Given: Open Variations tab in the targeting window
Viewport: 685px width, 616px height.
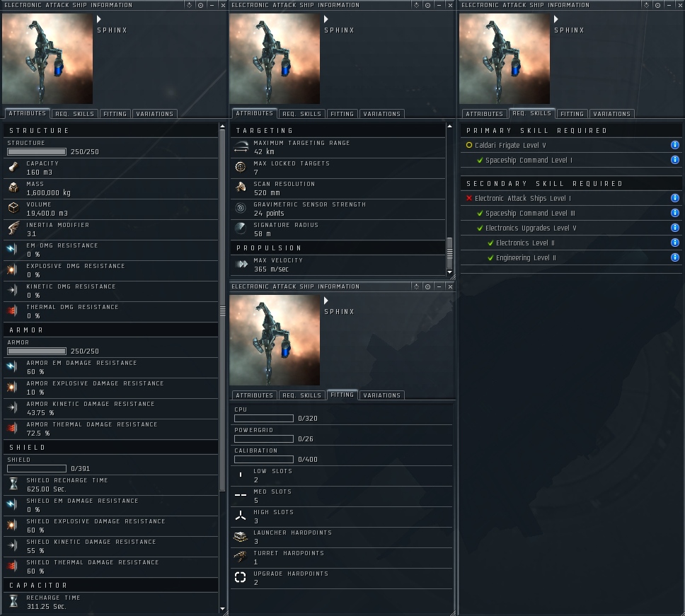Looking at the screenshot, I should 382,114.
